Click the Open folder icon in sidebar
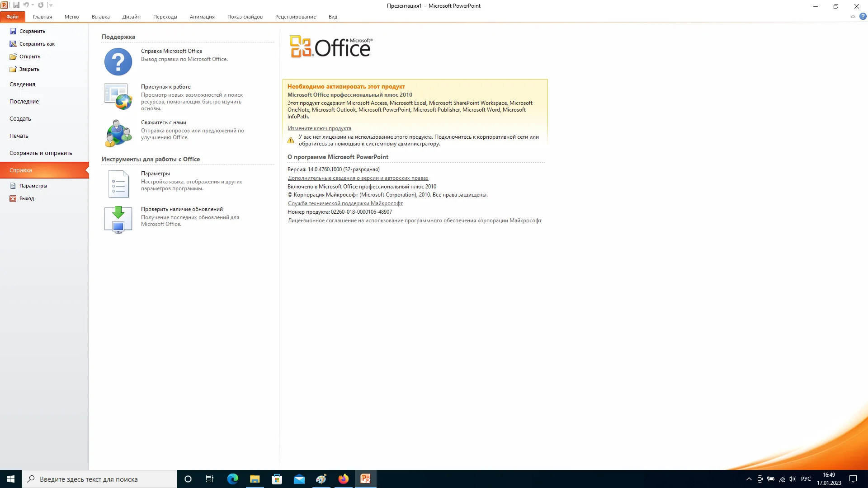This screenshot has height=488, width=868. 13,56
